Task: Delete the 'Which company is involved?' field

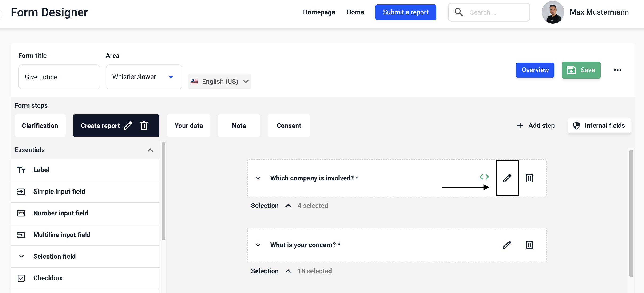Action: [529, 178]
